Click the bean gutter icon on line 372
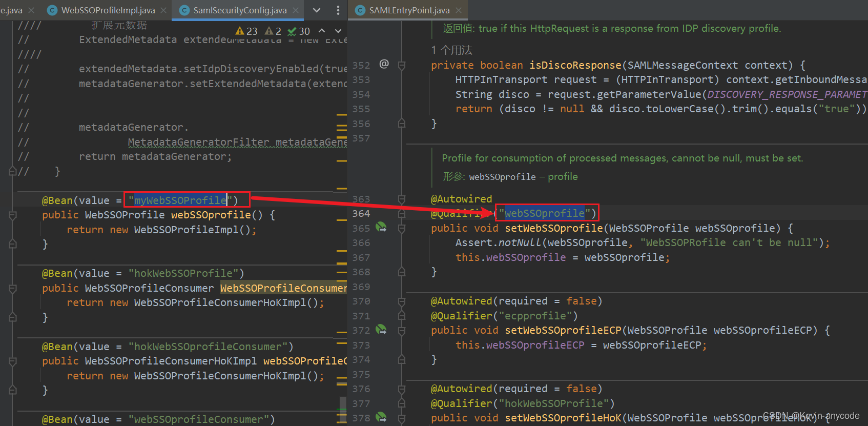The height and width of the screenshot is (426, 868). coord(381,329)
